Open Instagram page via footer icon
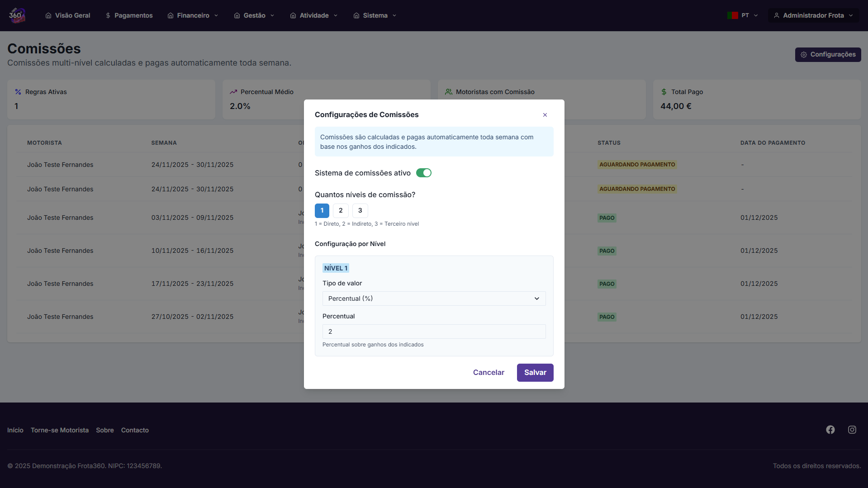 (852, 430)
